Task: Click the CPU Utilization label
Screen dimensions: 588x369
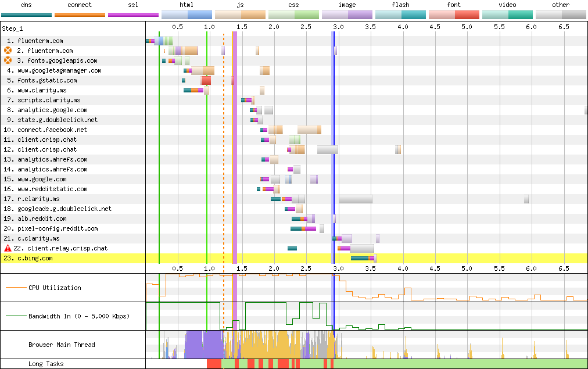Action: point(55,288)
